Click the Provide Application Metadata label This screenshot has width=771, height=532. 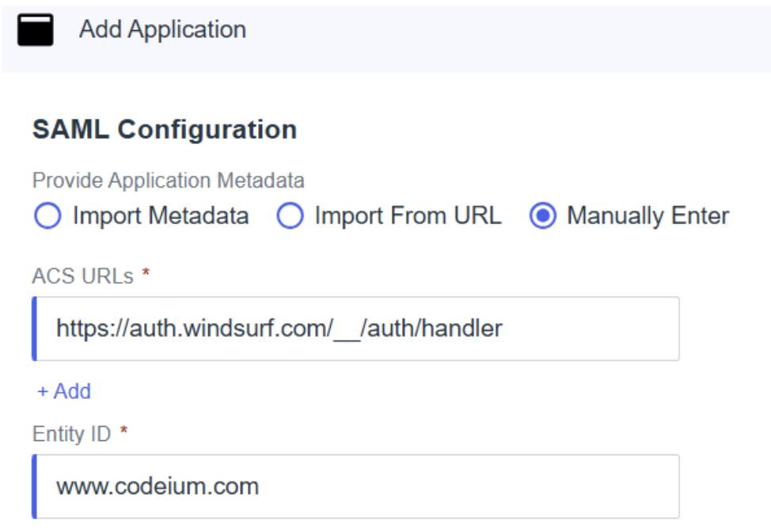click(x=168, y=180)
